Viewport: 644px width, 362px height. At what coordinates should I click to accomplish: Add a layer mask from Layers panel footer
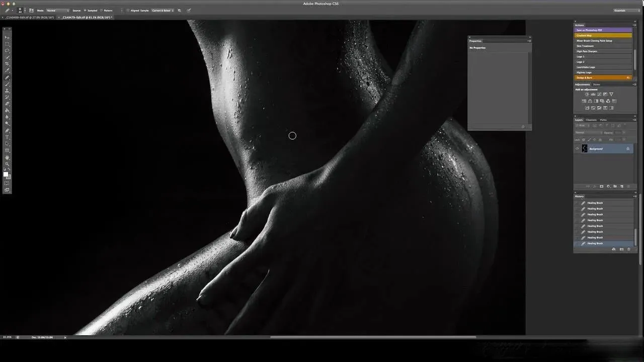[601, 187]
